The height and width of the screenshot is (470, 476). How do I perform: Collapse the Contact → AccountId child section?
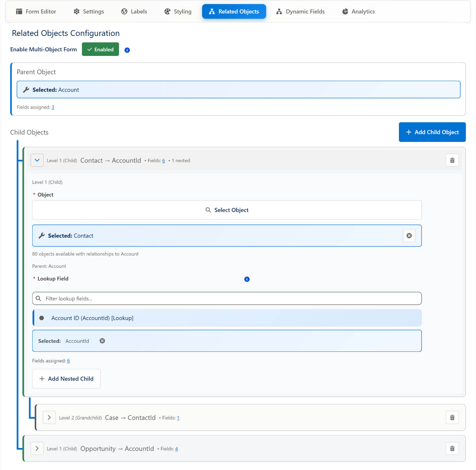(37, 160)
